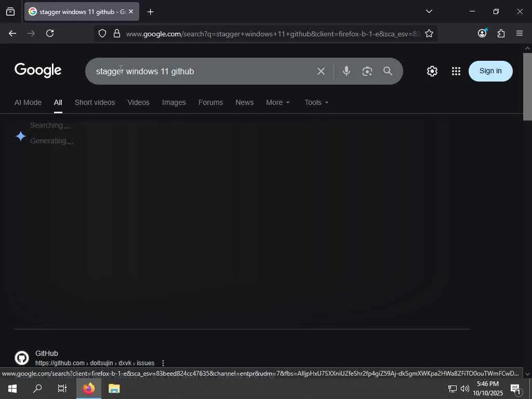The image size is (532, 399).
Task: Open Firefox View icon in tab bar
Action: (10, 12)
